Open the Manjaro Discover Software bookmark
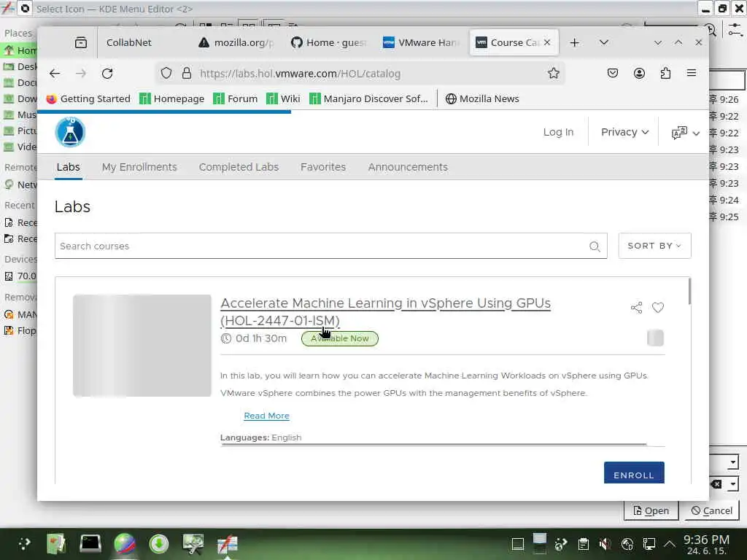This screenshot has width=747, height=560. [368, 98]
